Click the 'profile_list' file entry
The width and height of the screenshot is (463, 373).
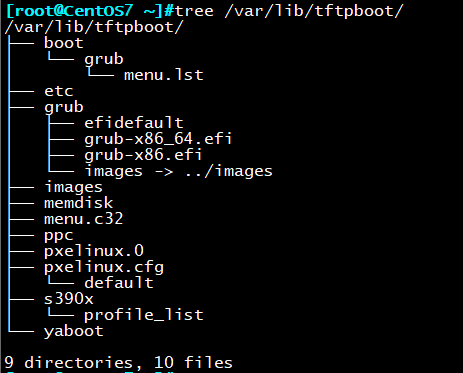coord(144,315)
